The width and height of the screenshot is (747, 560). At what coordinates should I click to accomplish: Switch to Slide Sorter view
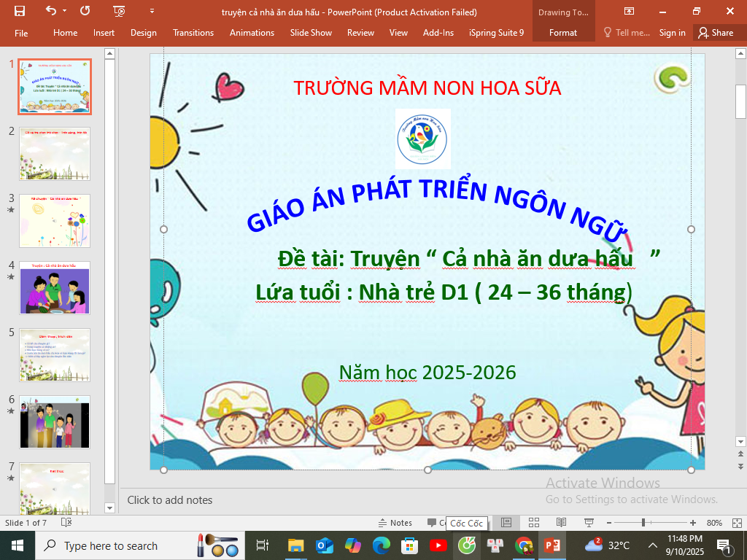pos(533,523)
